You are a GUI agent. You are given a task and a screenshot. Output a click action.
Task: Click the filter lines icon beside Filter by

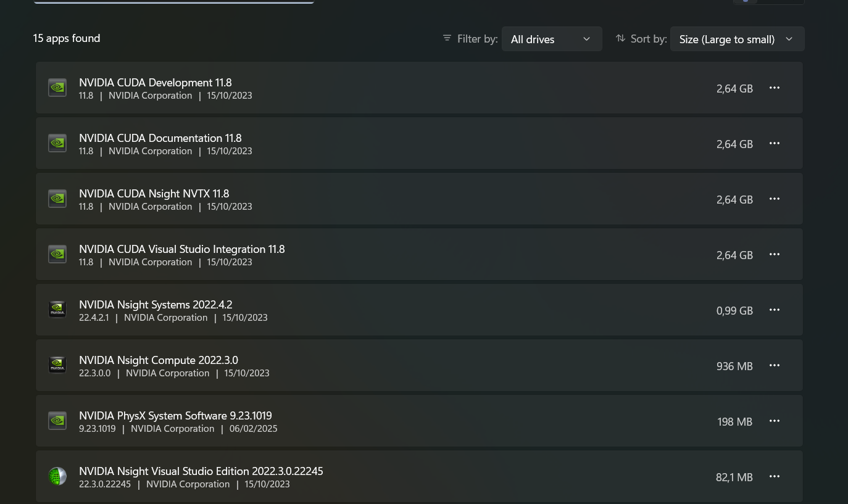pos(447,38)
